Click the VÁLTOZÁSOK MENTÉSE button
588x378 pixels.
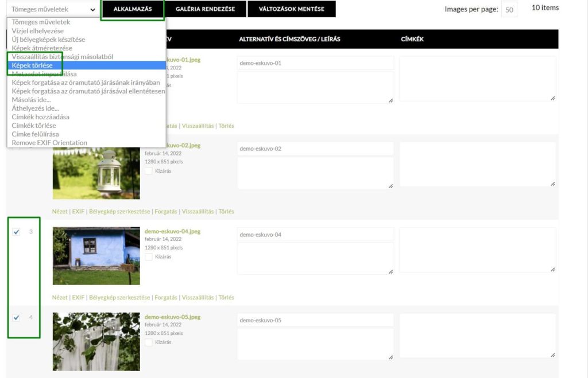[291, 9]
